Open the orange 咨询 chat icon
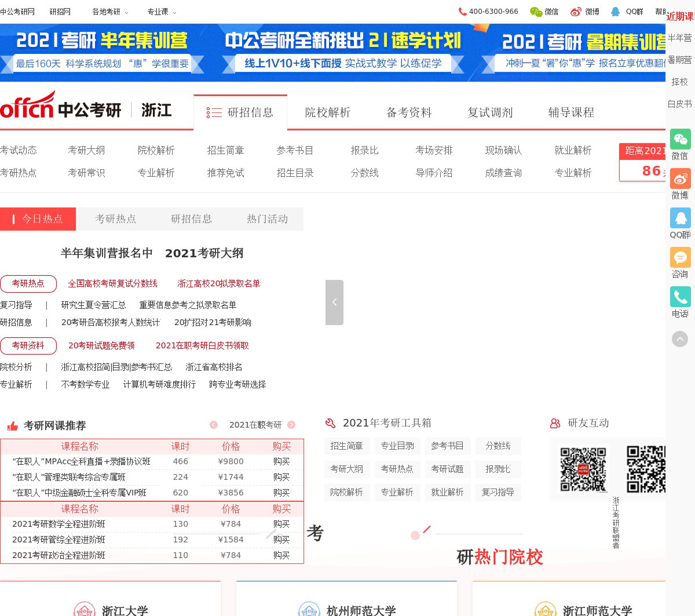Viewport: 695px width, 616px height. click(x=680, y=258)
